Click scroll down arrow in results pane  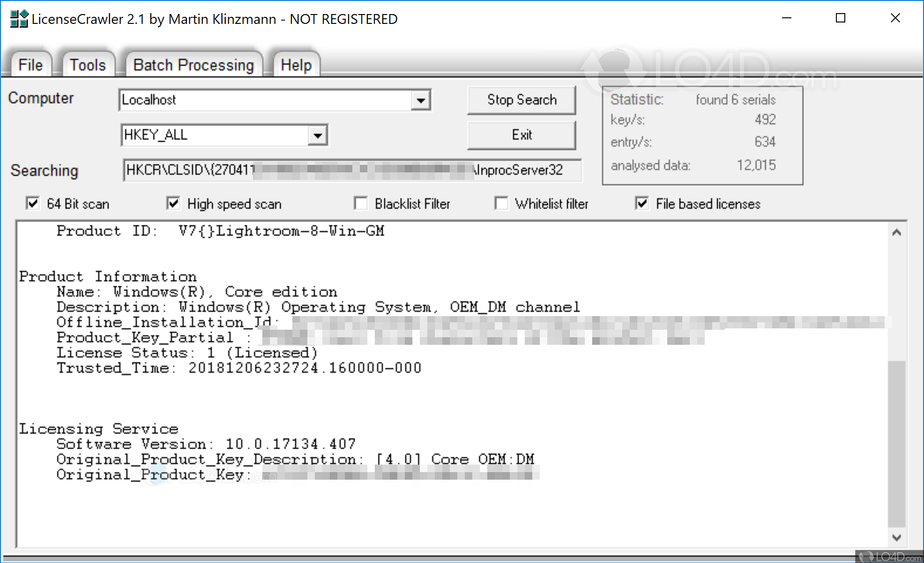point(896,538)
